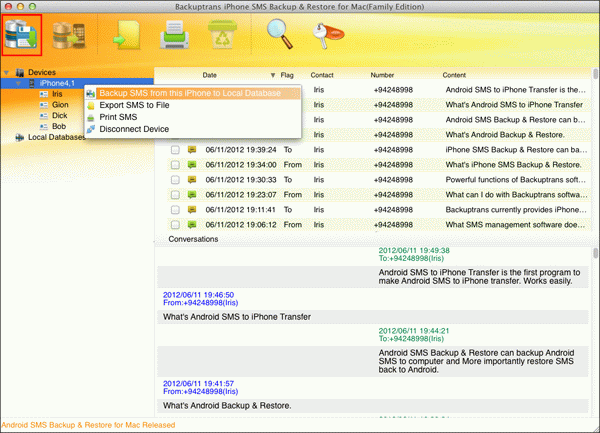Select contact Dick in the device tree
This screenshot has height=433, width=600.
click(60, 116)
